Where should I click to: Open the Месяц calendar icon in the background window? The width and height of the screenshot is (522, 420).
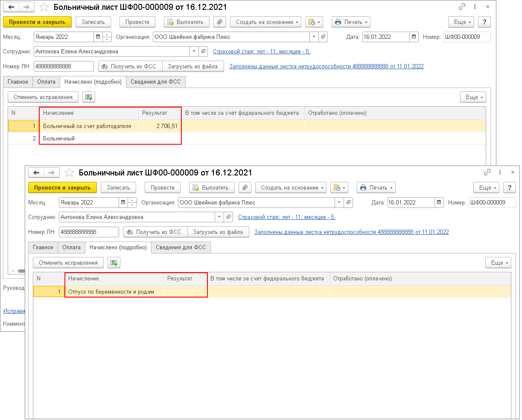point(98,37)
